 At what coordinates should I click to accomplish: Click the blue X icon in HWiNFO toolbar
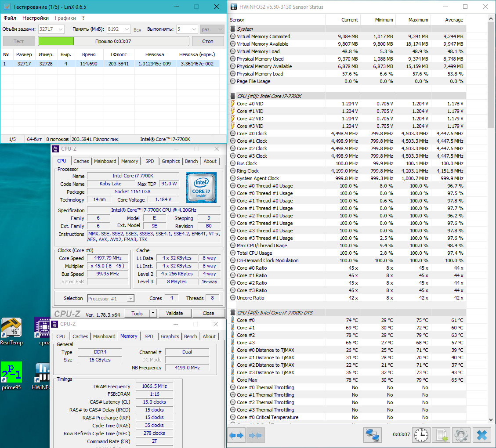[x=482, y=435]
